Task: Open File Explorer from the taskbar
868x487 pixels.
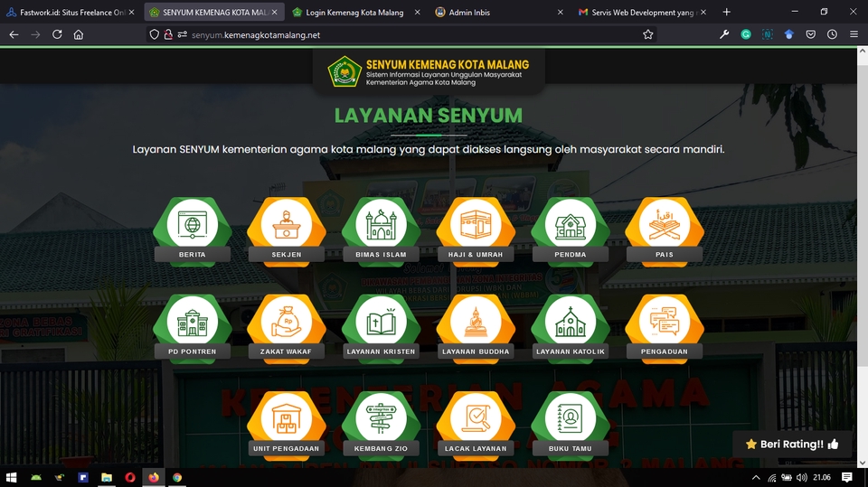Action: point(107,477)
